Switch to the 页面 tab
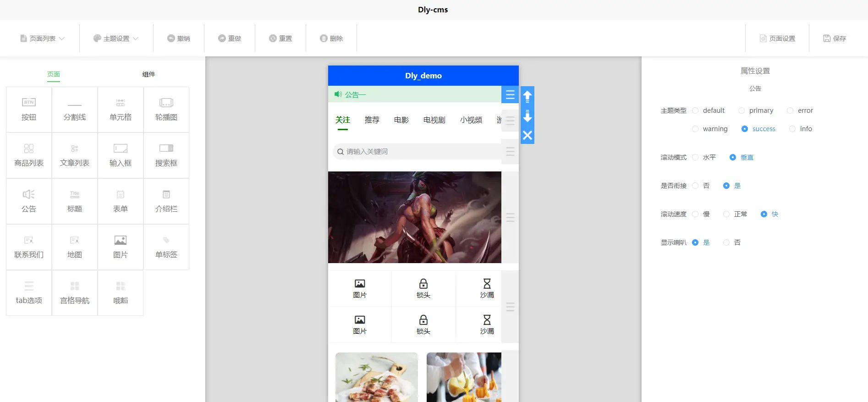Screen dimensions: 868x402 click(x=54, y=74)
